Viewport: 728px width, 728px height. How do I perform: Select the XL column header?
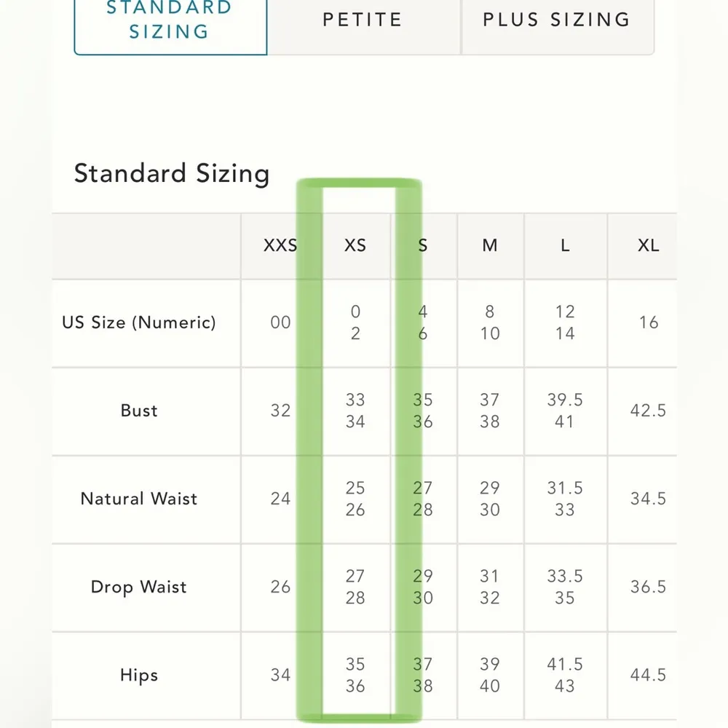(x=648, y=246)
